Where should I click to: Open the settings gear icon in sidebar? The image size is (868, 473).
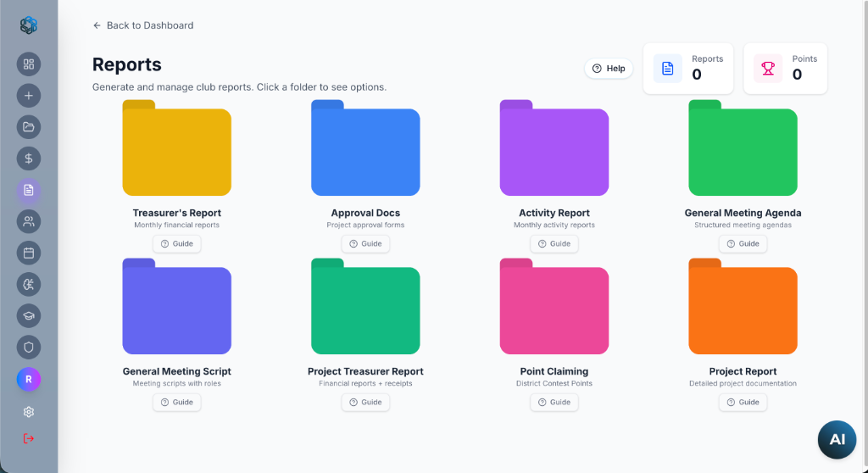(x=29, y=412)
